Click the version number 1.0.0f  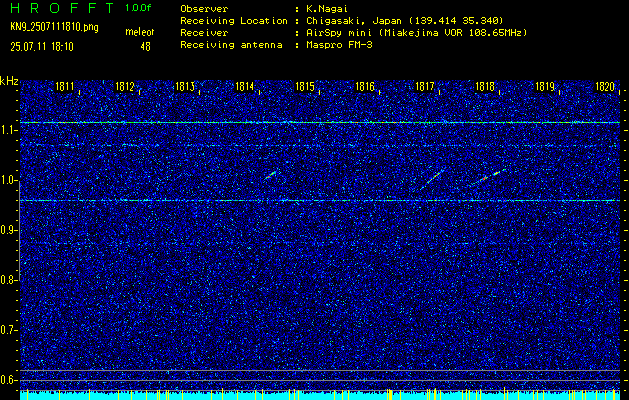pyautogui.click(x=138, y=8)
